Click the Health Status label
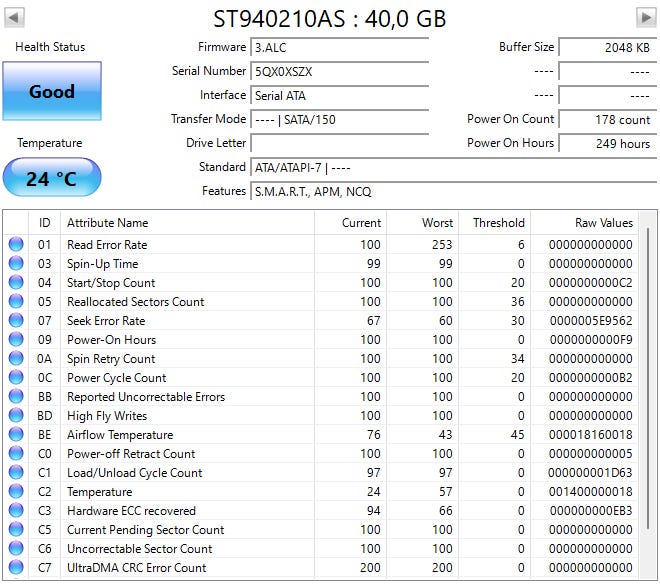Image resolution: width=660 pixels, height=585 pixels. [x=50, y=47]
